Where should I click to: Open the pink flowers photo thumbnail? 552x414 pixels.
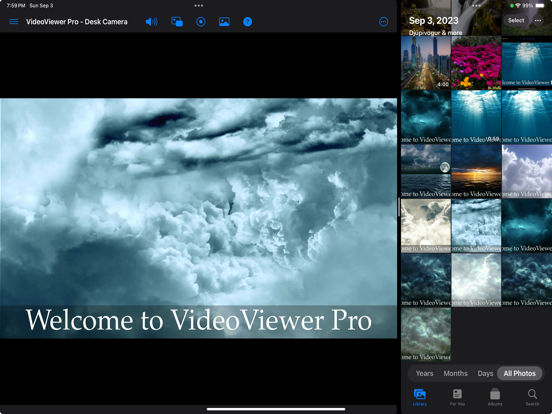click(476, 62)
